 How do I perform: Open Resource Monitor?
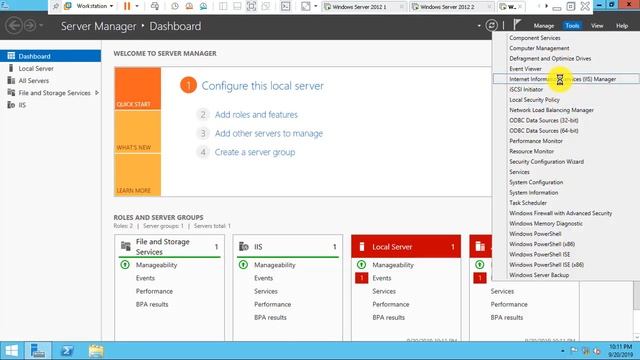tap(531, 151)
